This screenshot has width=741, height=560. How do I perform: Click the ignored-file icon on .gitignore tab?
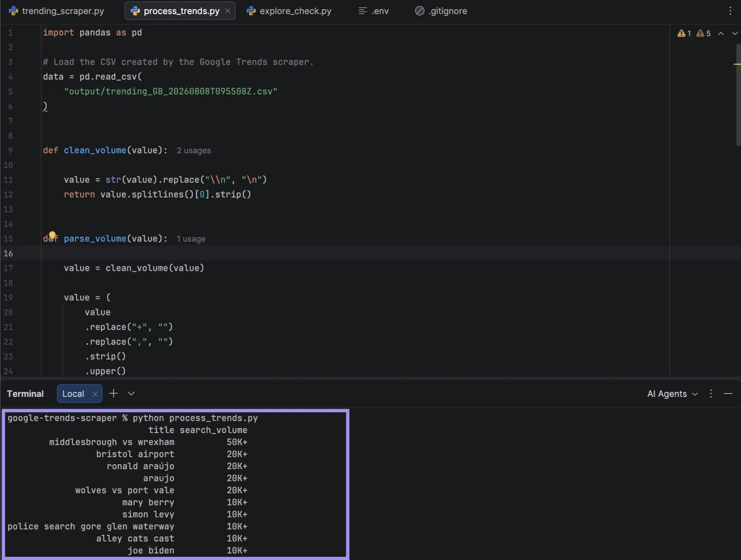click(419, 11)
